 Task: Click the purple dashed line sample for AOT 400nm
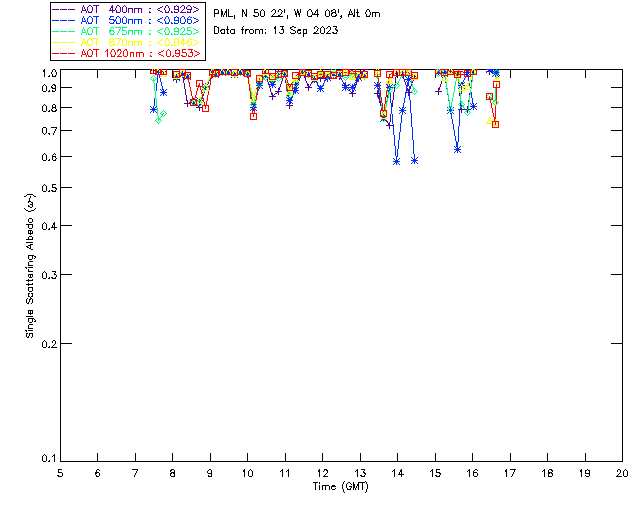pos(63,9)
